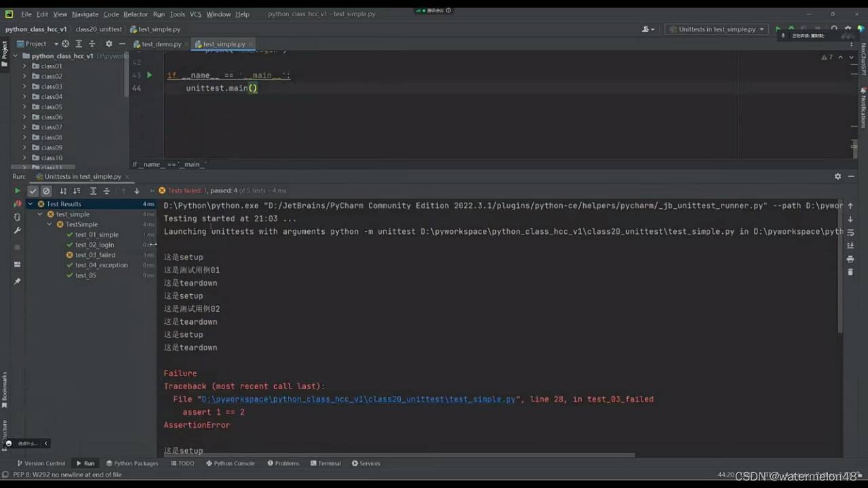
Task: Sort test results by duration
Action: 77,191
